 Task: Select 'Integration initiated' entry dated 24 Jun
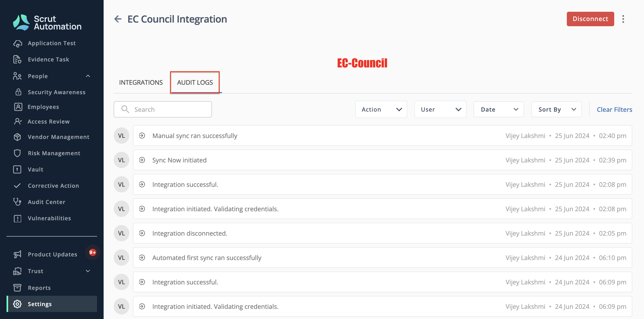click(382, 306)
